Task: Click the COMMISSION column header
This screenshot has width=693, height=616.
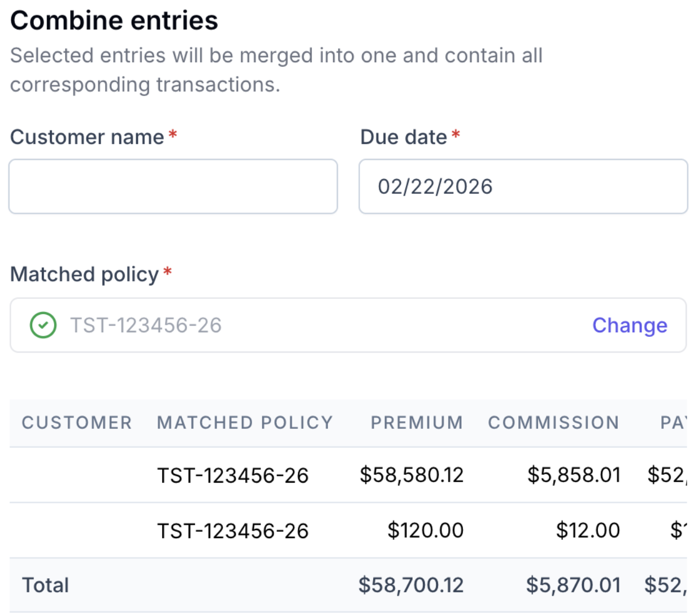Action: coord(553,423)
